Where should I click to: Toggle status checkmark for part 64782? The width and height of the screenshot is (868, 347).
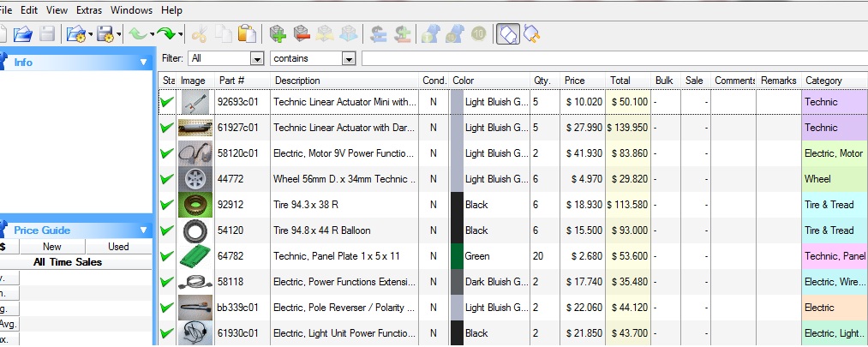click(166, 255)
